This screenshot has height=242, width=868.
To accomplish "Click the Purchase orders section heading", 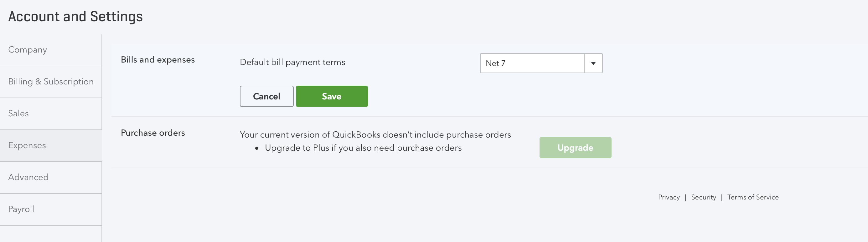I will pos(152,133).
